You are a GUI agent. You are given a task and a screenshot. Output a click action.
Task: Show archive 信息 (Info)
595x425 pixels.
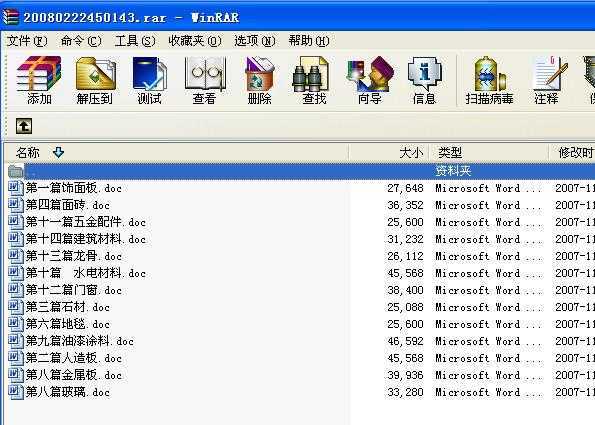tap(425, 80)
